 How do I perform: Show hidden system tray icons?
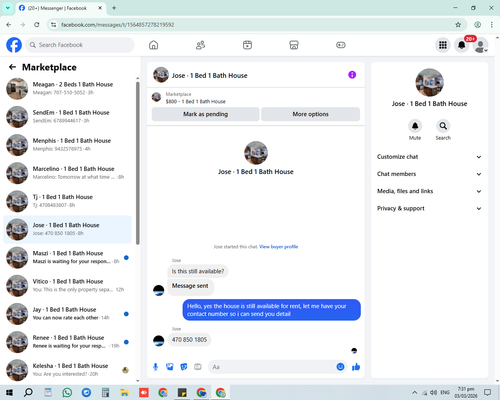click(414, 393)
